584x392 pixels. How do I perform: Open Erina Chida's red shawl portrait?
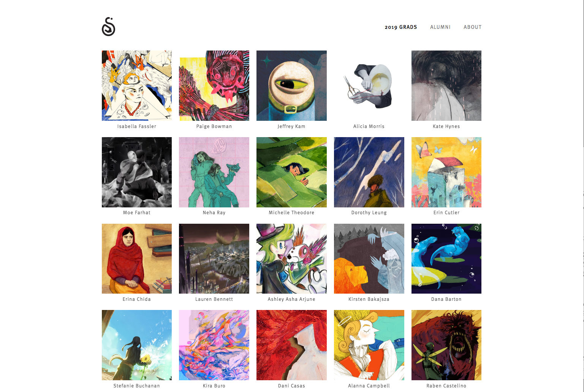137,259
